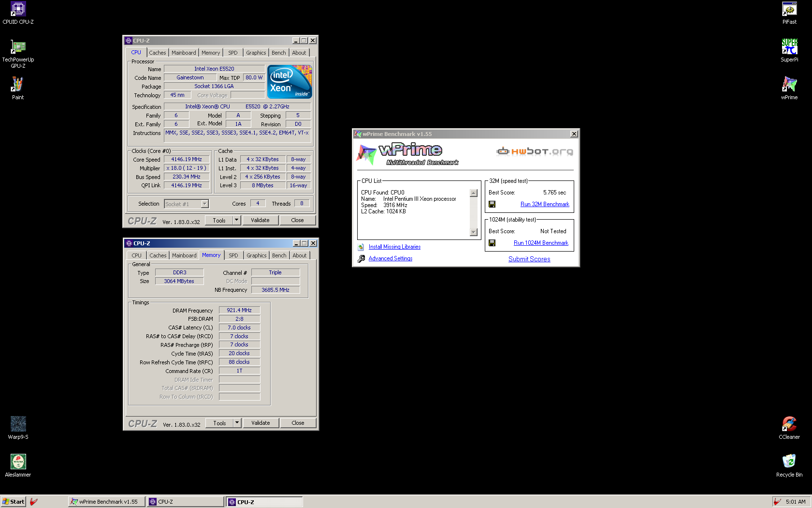
Task: Open the Socket #1 selection dropdown
Action: tap(204, 204)
